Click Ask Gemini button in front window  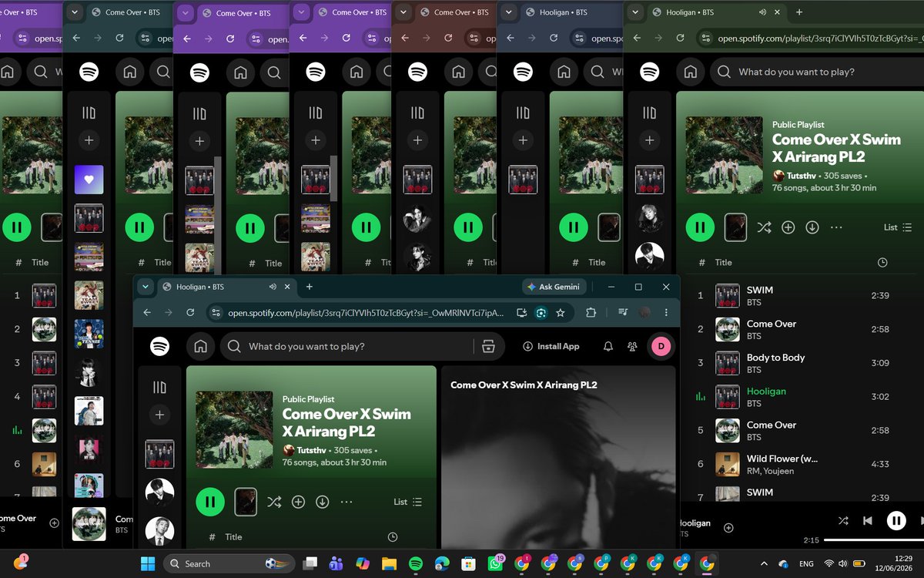coord(554,287)
